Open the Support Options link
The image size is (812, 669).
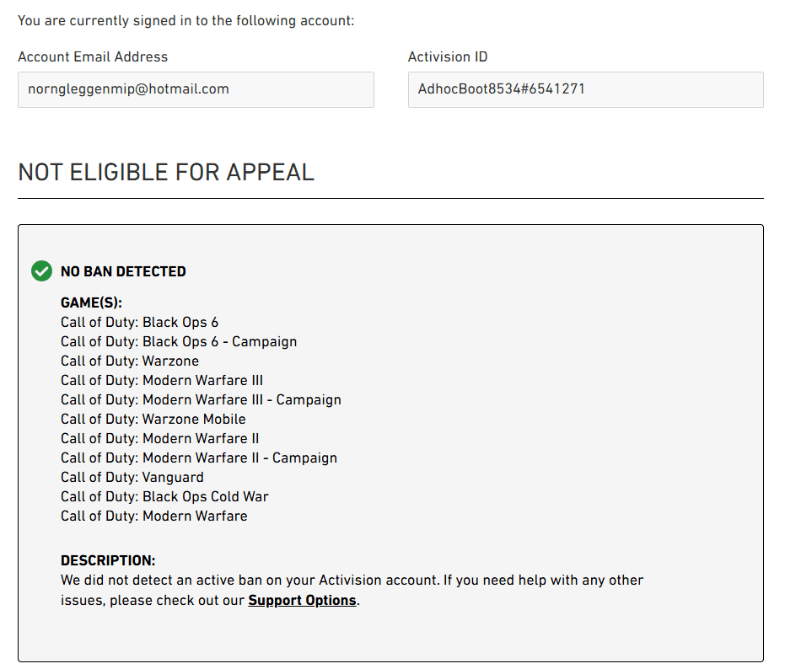[302, 600]
